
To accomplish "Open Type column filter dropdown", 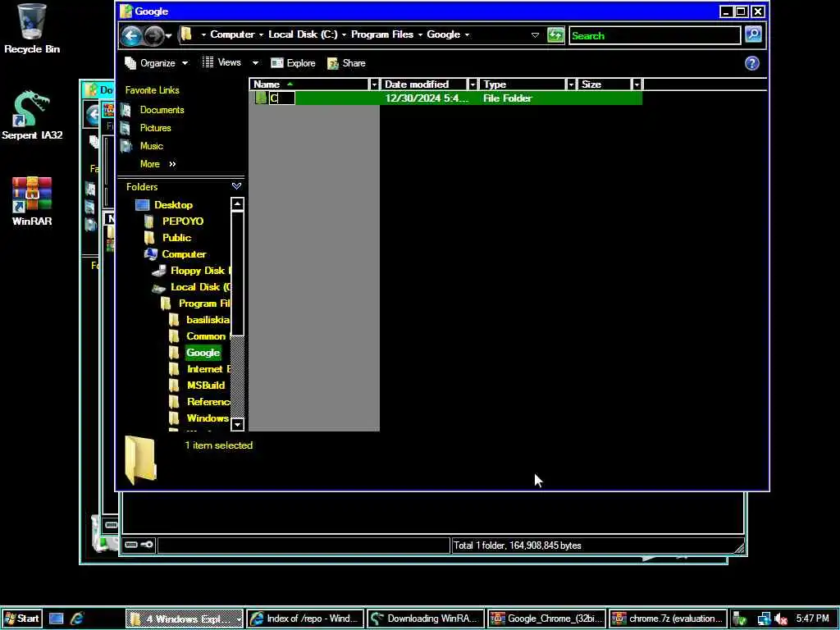I will (571, 84).
